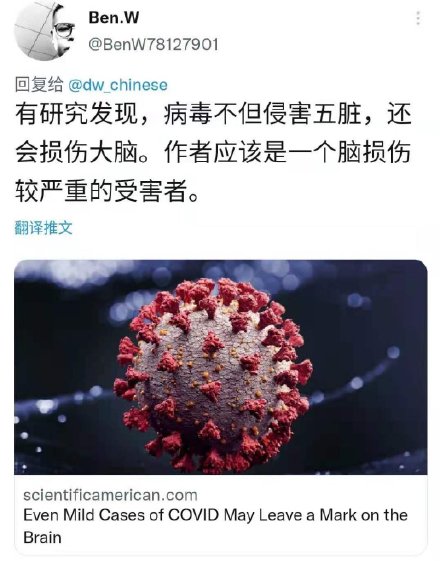Open the @BenW78127901 handle profile
The width and height of the screenshot is (440, 561).
point(153,44)
